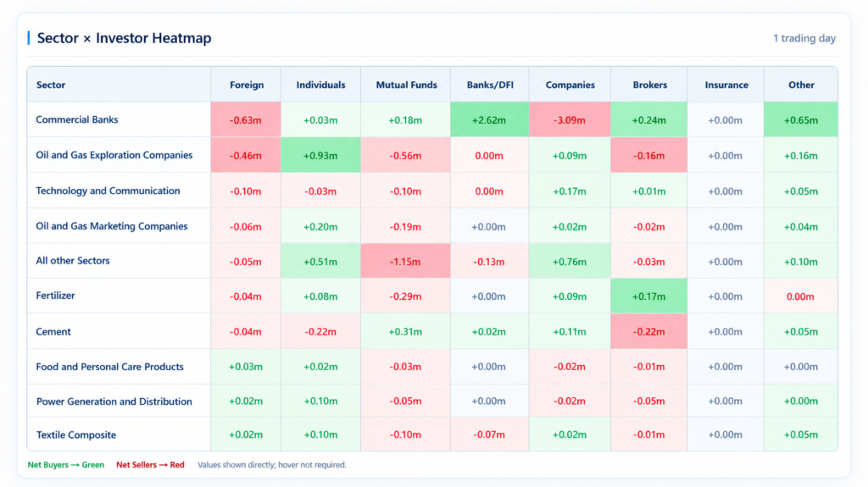Select Oil and Gas Exploration Companies row label

coord(114,155)
